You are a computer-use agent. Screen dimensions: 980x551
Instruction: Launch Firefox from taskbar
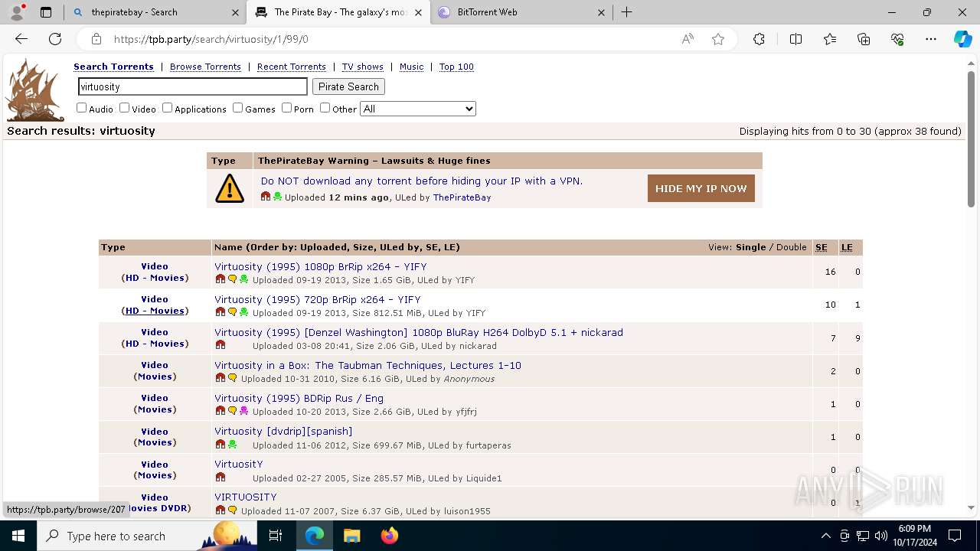click(x=389, y=536)
